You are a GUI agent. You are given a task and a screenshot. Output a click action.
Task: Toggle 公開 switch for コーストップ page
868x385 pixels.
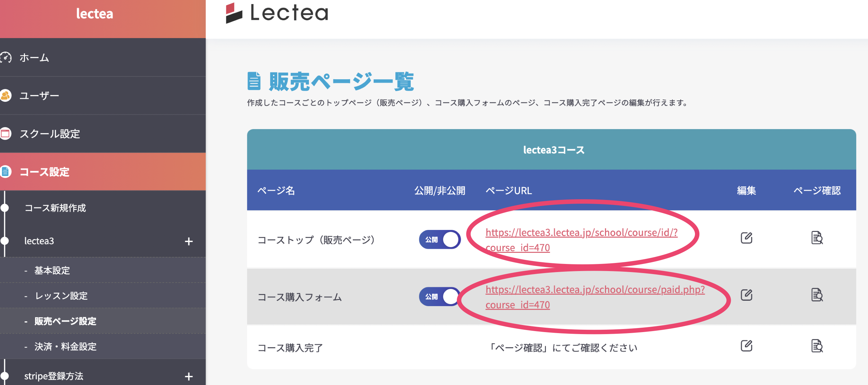[439, 240]
